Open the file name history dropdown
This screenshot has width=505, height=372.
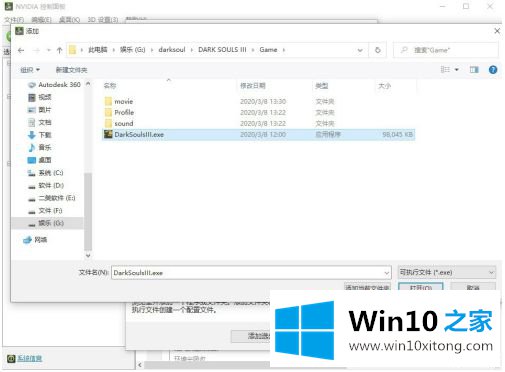[x=387, y=273]
